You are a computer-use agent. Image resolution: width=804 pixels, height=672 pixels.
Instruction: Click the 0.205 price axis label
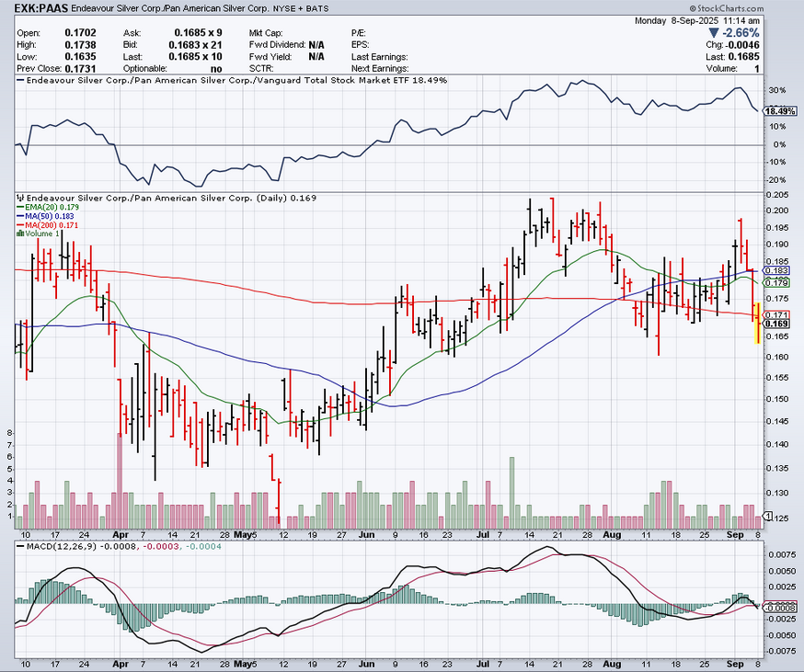coord(776,195)
